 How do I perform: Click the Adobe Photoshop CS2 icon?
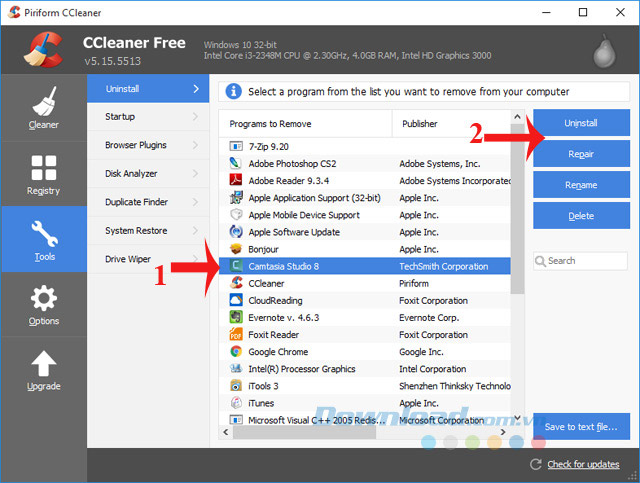click(x=236, y=163)
